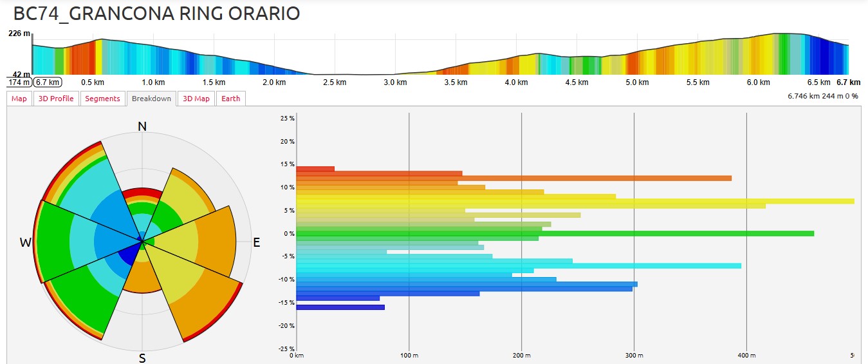Click the boxed 6.7 km distance readout
The width and height of the screenshot is (868, 364).
pyautogui.click(x=47, y=82)
